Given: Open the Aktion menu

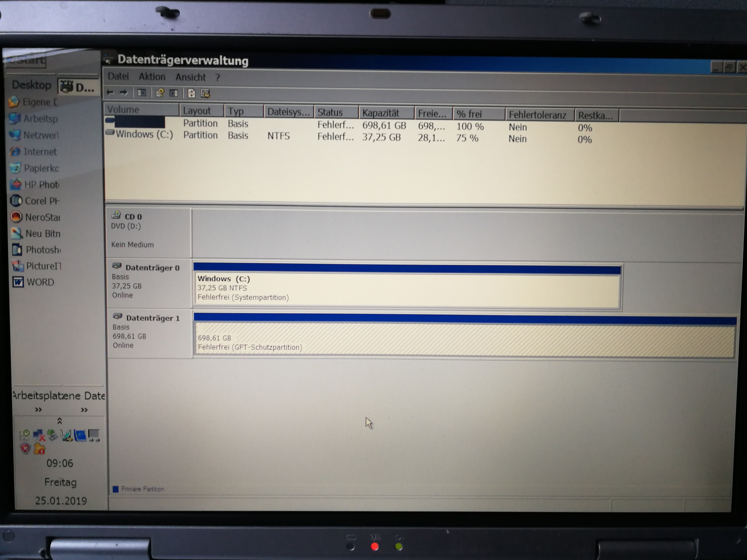Looking at the screenshot, I should point(152,77).
